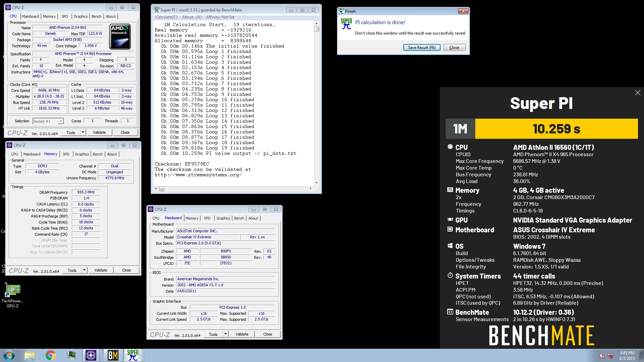Click CPU chip icon in BenchMate panel

click(x=450, y=147)
